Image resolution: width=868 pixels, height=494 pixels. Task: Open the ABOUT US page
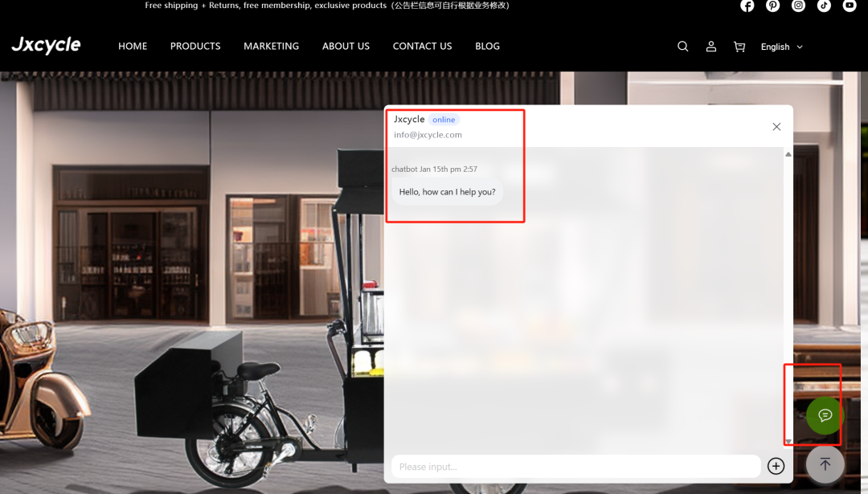coord(346,46)
